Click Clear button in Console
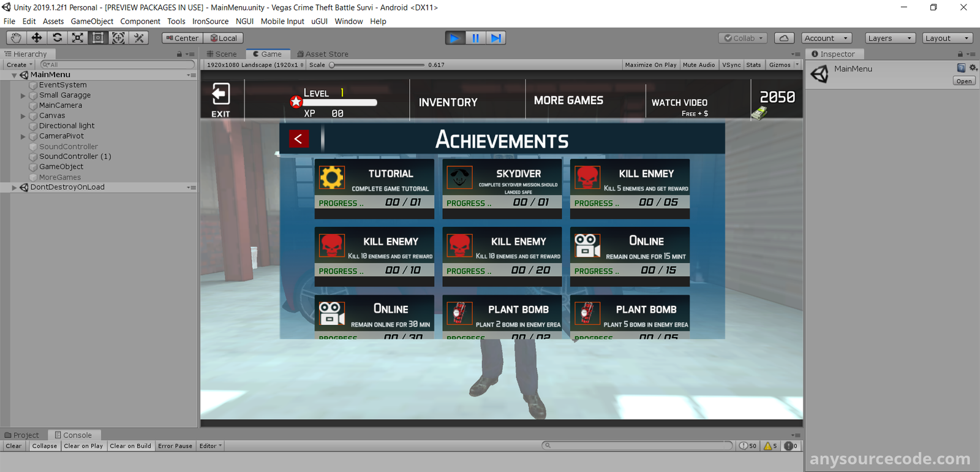 pos(13,446)
